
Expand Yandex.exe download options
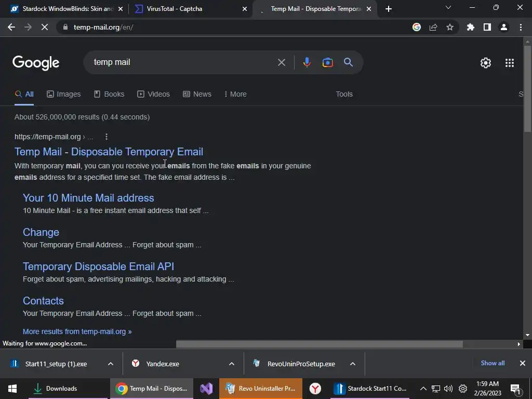click(x=232, y=364)
